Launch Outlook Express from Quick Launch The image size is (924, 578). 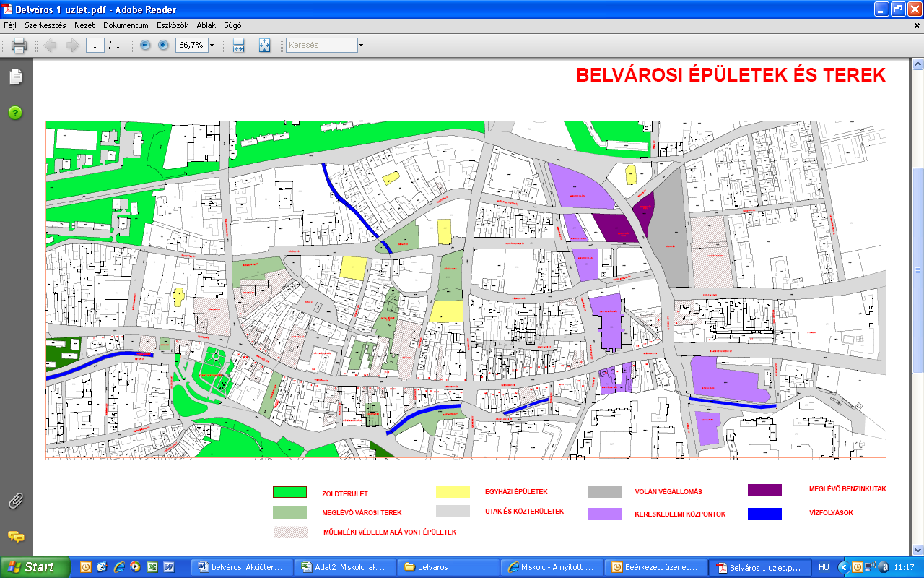(x=103, y=567)
